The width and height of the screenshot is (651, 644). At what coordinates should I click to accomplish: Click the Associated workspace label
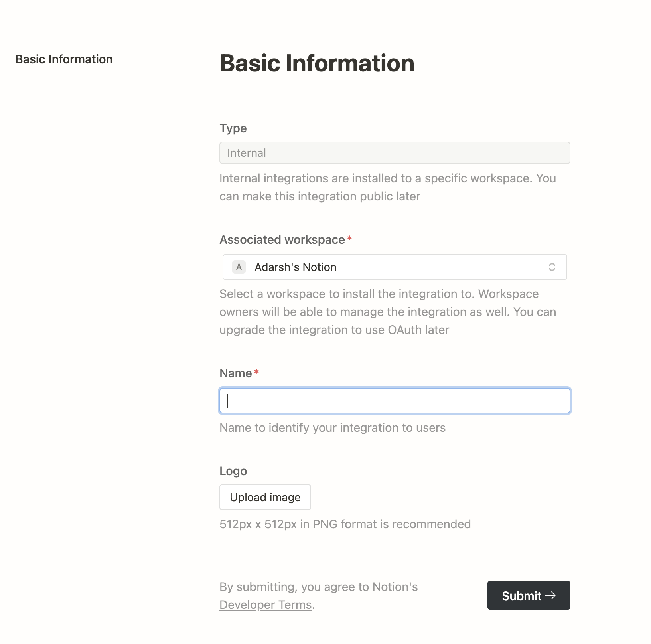(x=282, y=240)
